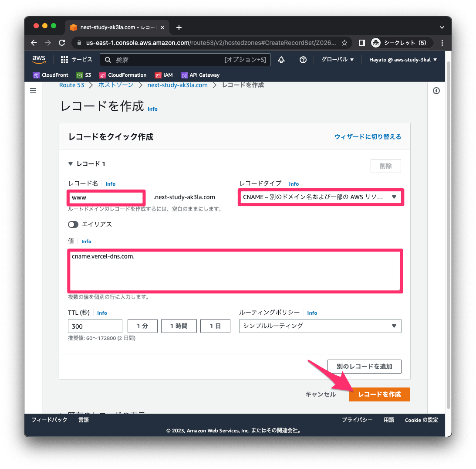Open the グローバル region dropdown
The image size is (476, 469).
(338, 60)
